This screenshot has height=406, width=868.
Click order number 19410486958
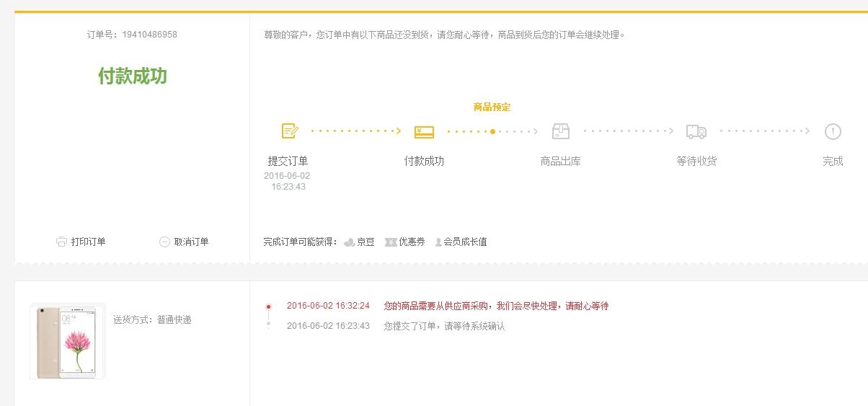149,35
